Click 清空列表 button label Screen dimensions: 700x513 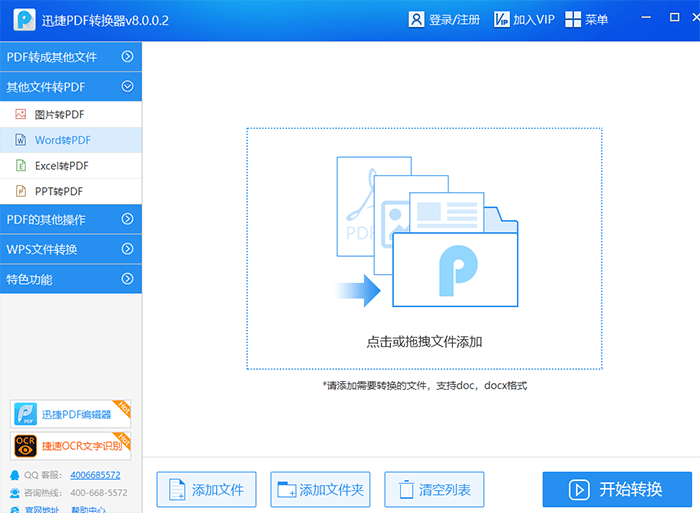(x=445, y=490)
